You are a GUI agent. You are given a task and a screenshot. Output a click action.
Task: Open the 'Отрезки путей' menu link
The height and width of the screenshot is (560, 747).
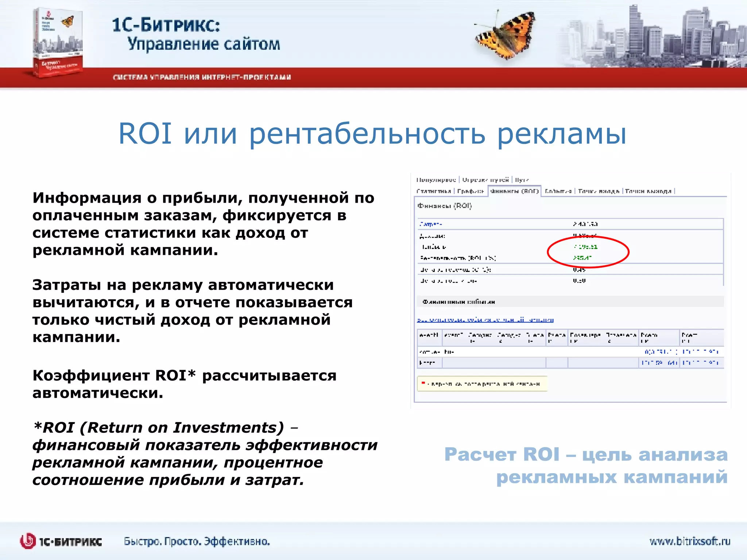pyautogui.click(x=485, y=180)
